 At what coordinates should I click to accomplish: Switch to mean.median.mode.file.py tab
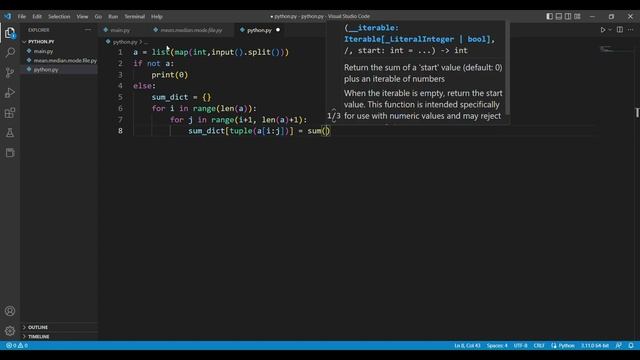point(191,30)
